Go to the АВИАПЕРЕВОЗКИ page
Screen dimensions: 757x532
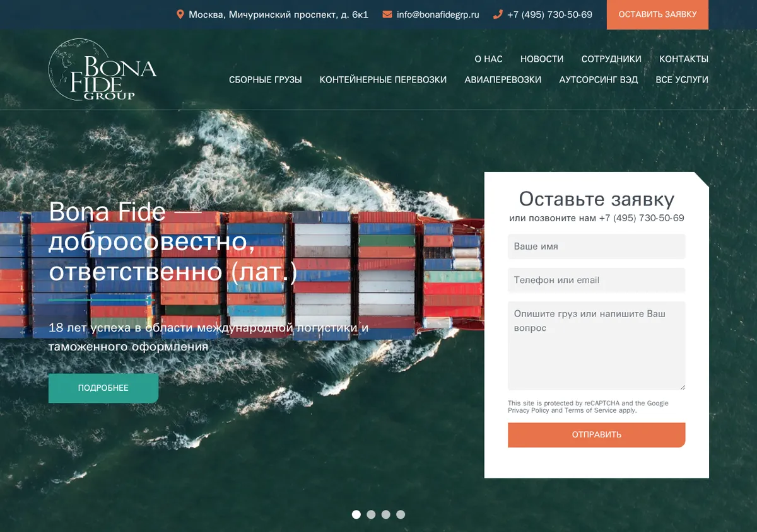(x=503, y=80)
